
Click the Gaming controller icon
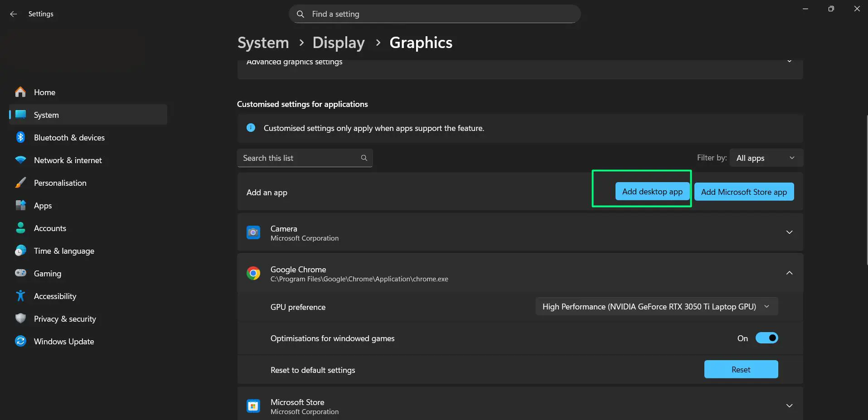tap(20, 273)
